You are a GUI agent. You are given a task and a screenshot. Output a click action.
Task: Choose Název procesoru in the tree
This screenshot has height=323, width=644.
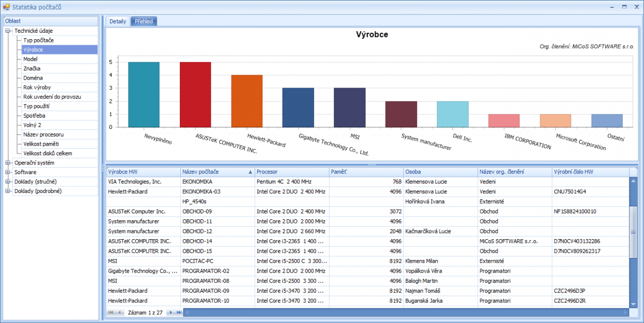coord(43,134)
